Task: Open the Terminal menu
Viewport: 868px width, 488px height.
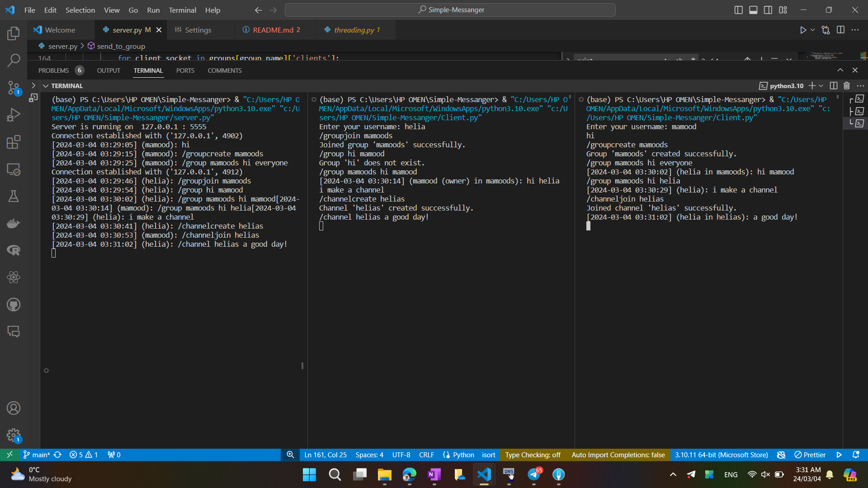Action: click(182, 10)
